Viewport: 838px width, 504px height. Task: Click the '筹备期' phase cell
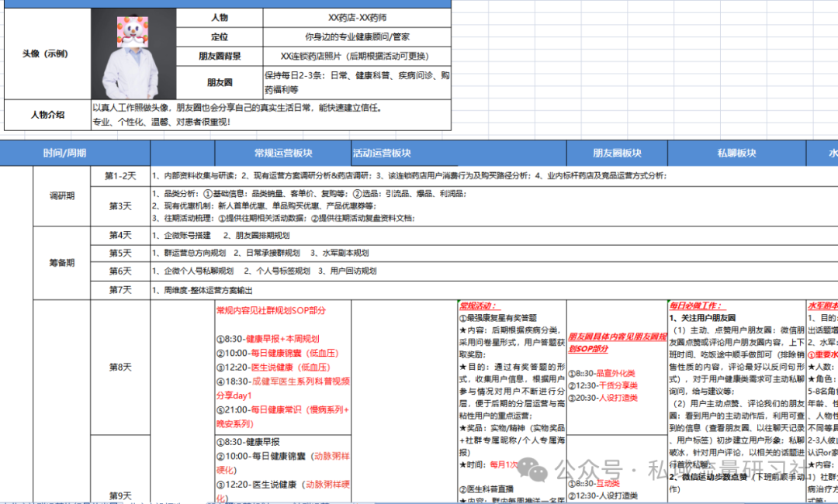click(x=62, y=263)
